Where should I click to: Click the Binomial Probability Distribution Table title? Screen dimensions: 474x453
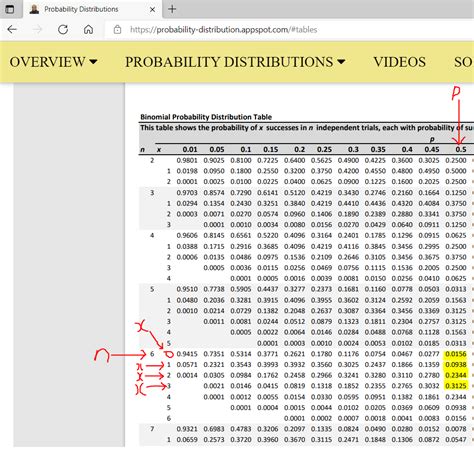pyautogui.click(x=206, y=117)
